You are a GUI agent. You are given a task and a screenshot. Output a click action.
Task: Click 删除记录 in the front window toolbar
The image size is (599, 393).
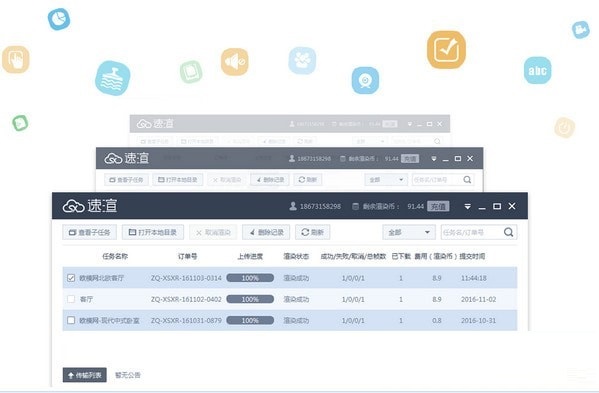click(266, 232)
